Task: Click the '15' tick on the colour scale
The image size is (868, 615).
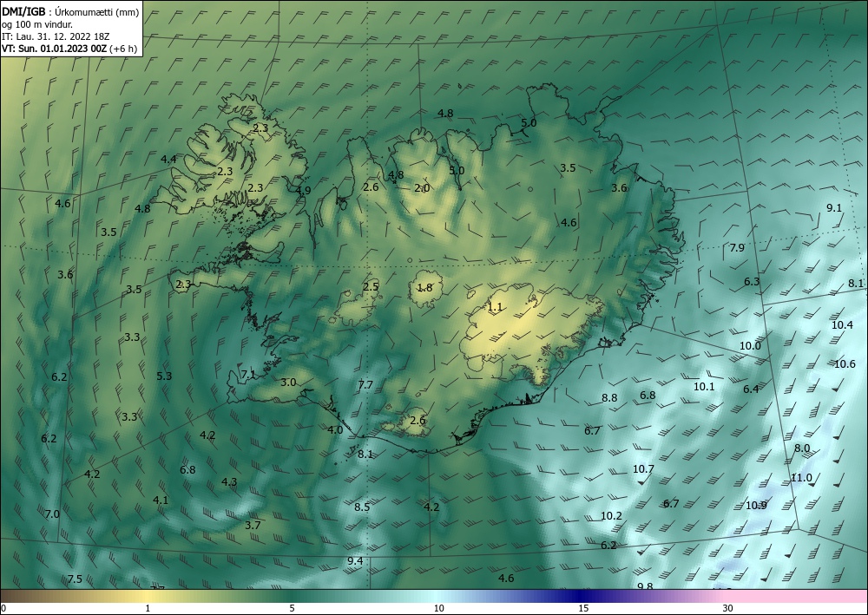Action: click(583, 608)
